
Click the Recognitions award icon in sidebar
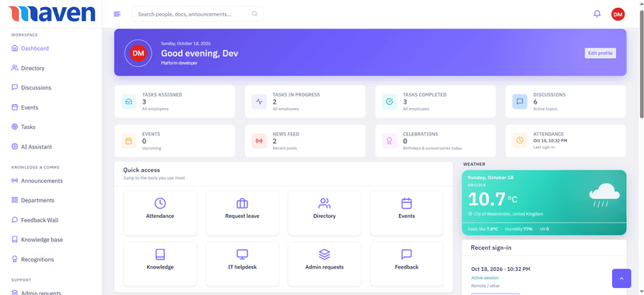15,259
